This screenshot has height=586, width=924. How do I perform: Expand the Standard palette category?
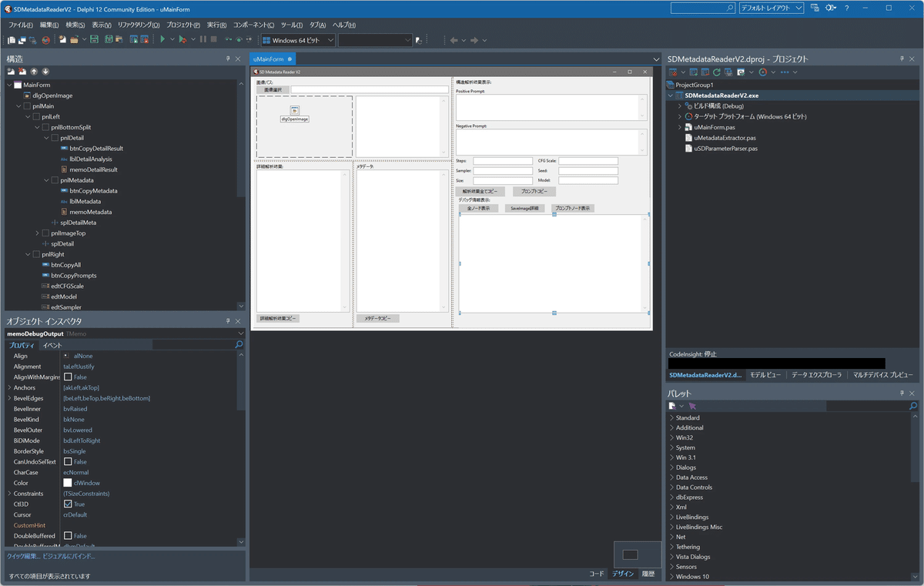(674, 417)
